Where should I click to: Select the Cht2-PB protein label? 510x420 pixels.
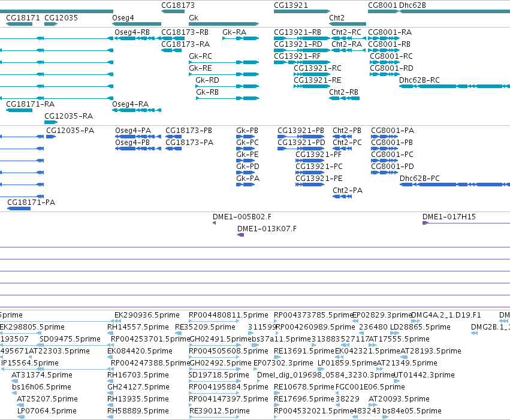[x=347, y=131]
